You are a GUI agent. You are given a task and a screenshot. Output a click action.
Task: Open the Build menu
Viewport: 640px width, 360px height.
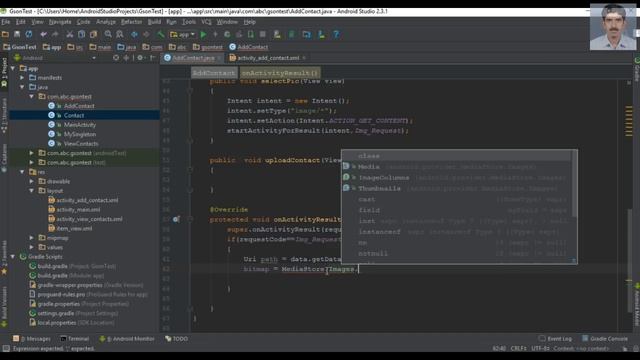(154, 22)
